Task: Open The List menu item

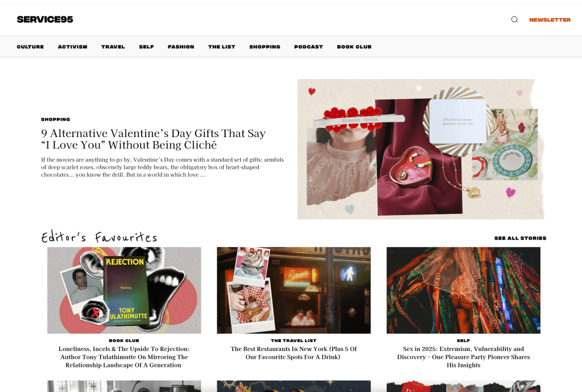Action: tap(221, 47)
